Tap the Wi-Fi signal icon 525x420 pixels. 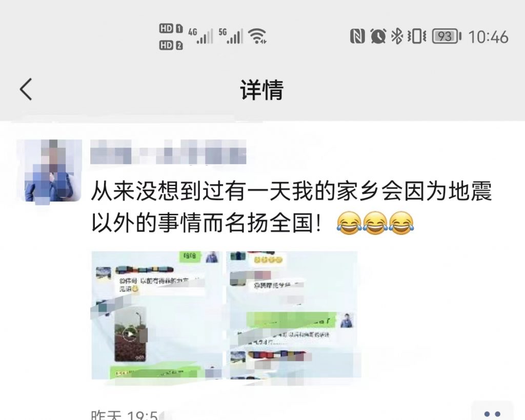click(257, 36)
